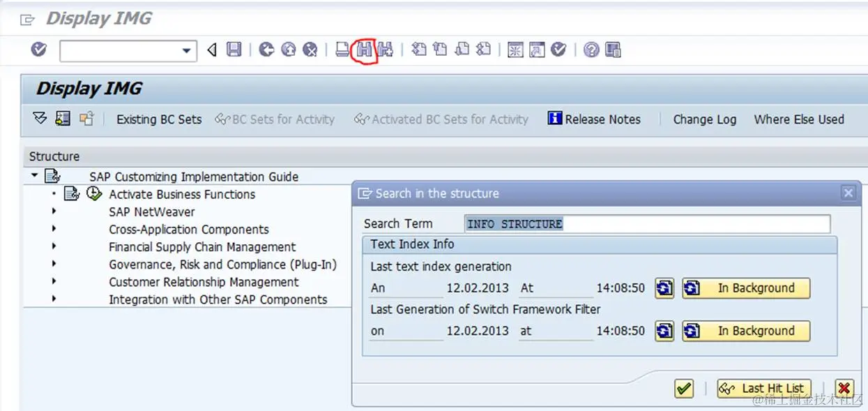Expand Governance, Risk and Compliance node
This screenshot has width=868, height=411.
click(x=54, y=264)
